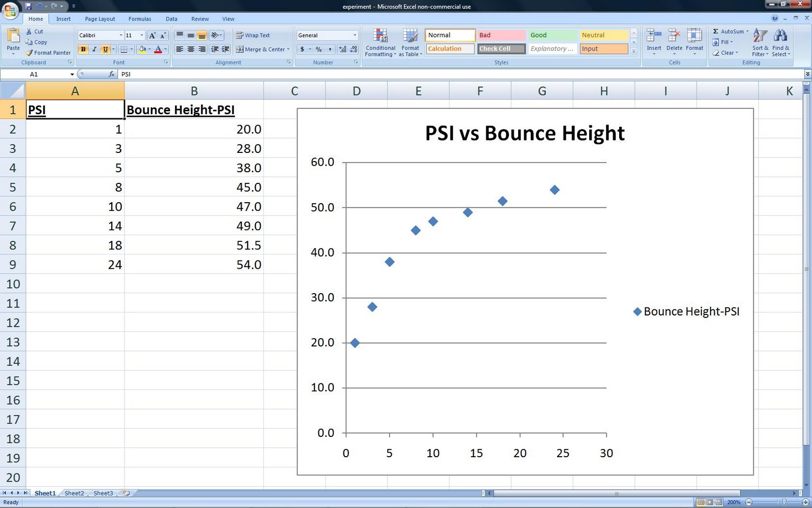This screenshot has width=812, height=508.
Task: Open the font color swatch picker
Action: 165,49
